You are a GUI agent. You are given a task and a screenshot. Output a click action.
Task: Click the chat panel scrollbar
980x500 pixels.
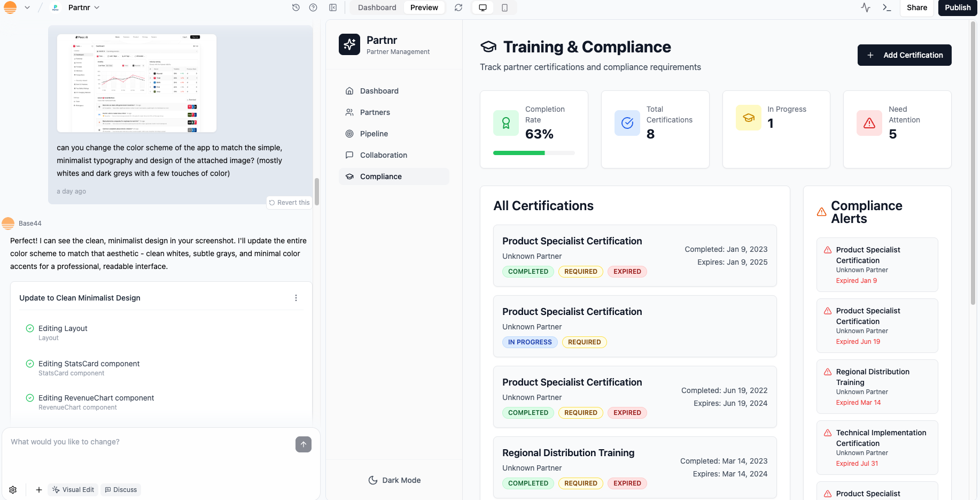click(317, 191)
